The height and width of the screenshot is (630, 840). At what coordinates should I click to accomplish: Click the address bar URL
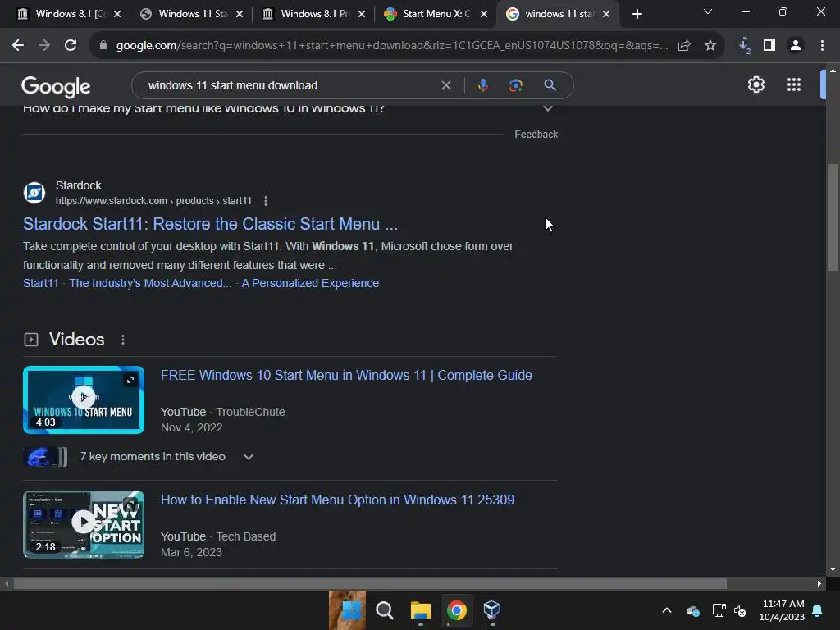[392, 46]
